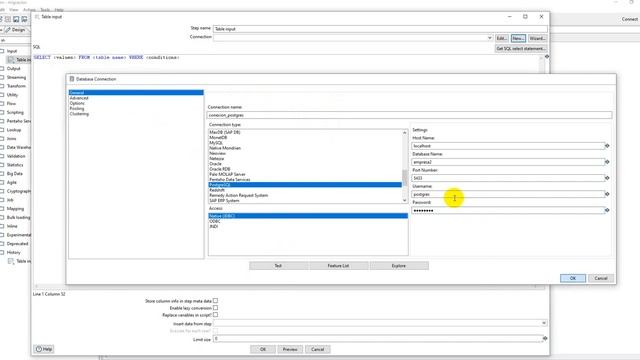Select MySQL in Connection type list
The image size is (640, 360).
tap(216, 143)
